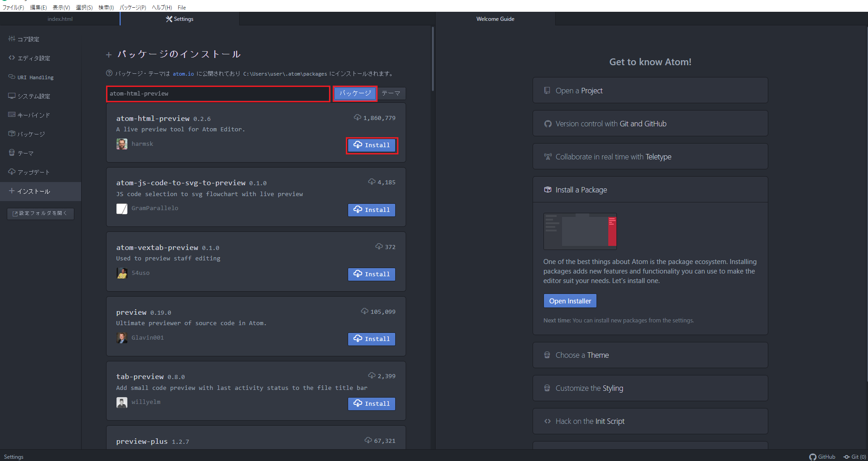This screenshot has width=868, height=461.
Task: Click the Open Installer button
Action: (570, 300)
